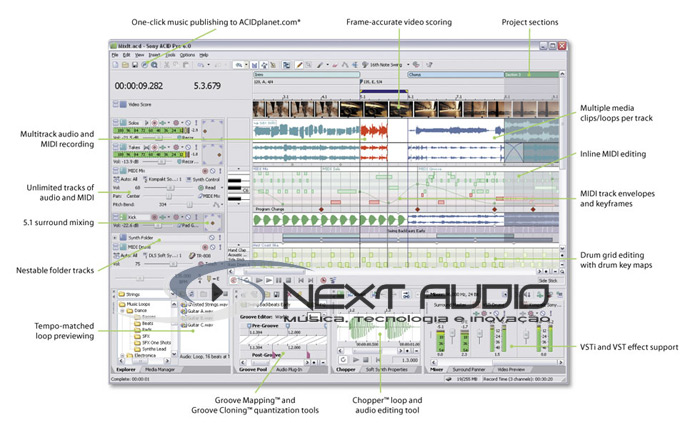Select the Erase tool in the toolbar

(334, 65)
